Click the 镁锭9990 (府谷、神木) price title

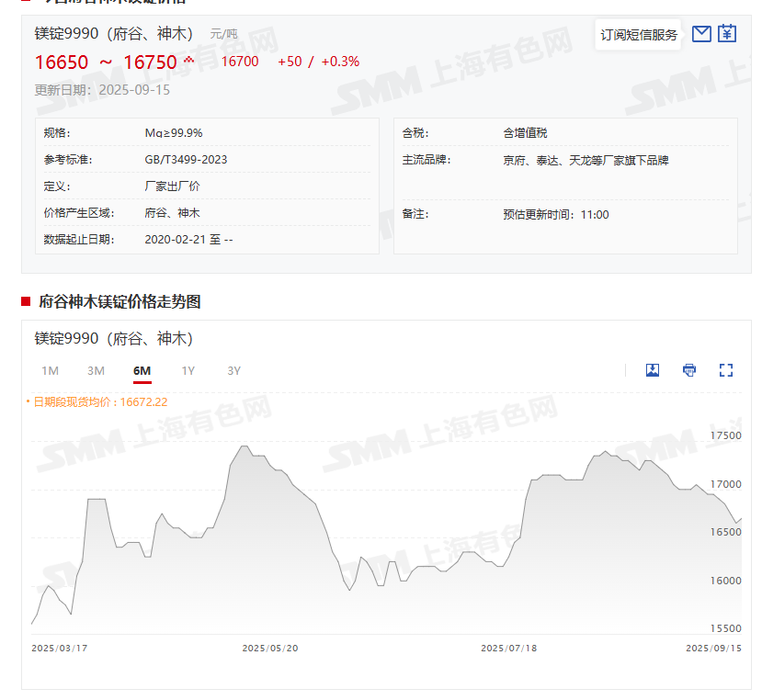[x=114, y=34]
